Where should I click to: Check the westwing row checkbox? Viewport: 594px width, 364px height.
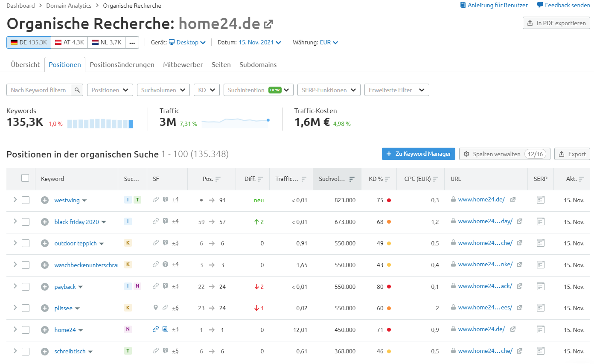26,200
